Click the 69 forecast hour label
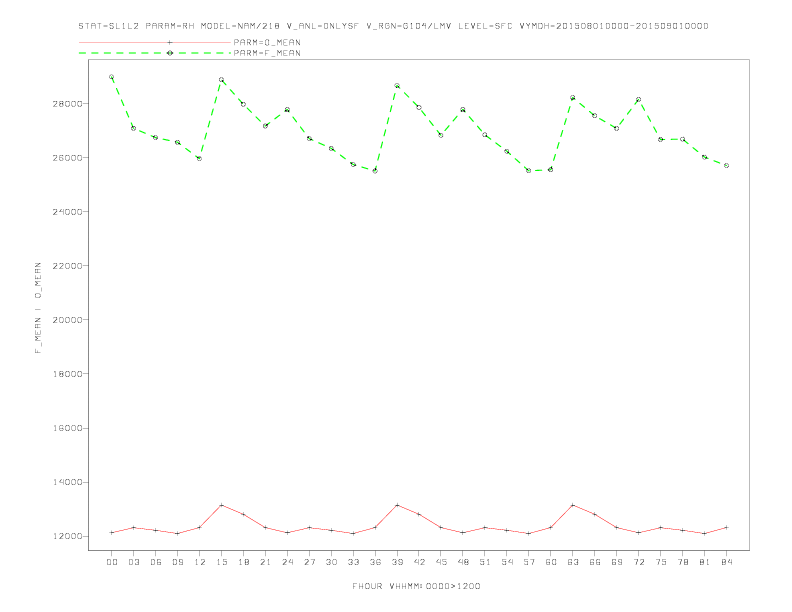Image resolution: width=792 pixels, height=612 pixels. [617, 562]
